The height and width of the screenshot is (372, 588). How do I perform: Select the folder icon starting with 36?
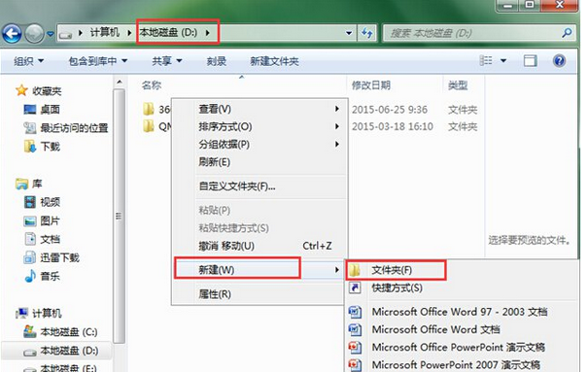[149, 109]
